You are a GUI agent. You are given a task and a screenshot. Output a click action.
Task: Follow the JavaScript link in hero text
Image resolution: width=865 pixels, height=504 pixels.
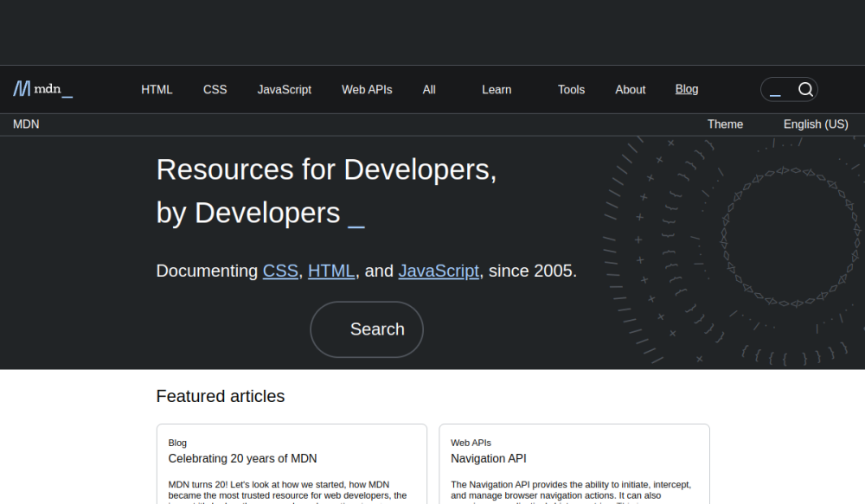click(439, 271)
